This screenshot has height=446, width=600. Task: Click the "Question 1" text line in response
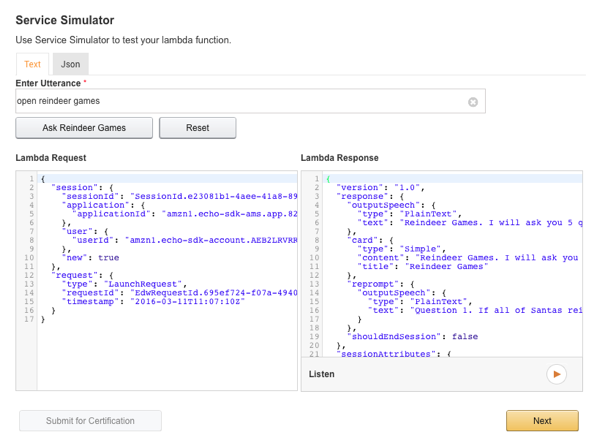click(x=475, y=311)
